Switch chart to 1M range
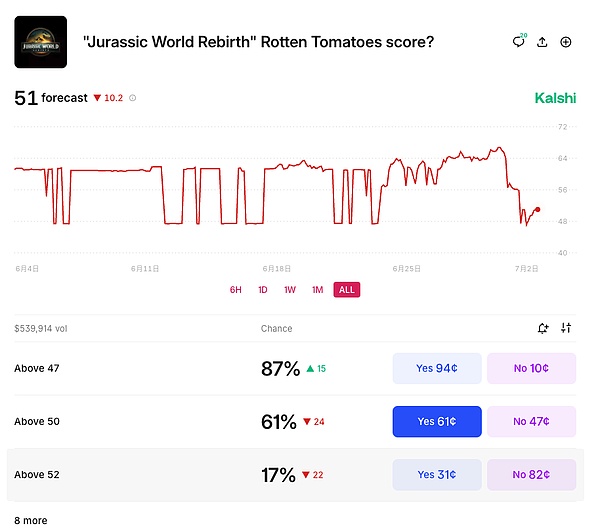 (317, 290)
